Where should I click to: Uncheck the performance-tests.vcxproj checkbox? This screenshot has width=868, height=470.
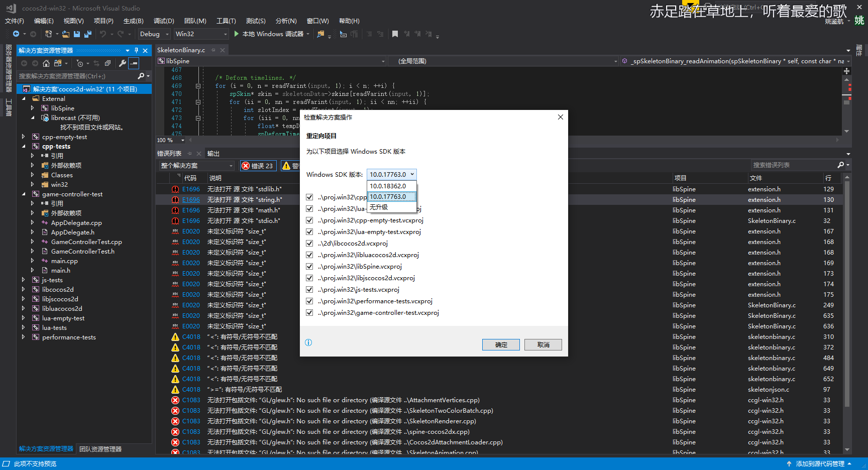309,301
